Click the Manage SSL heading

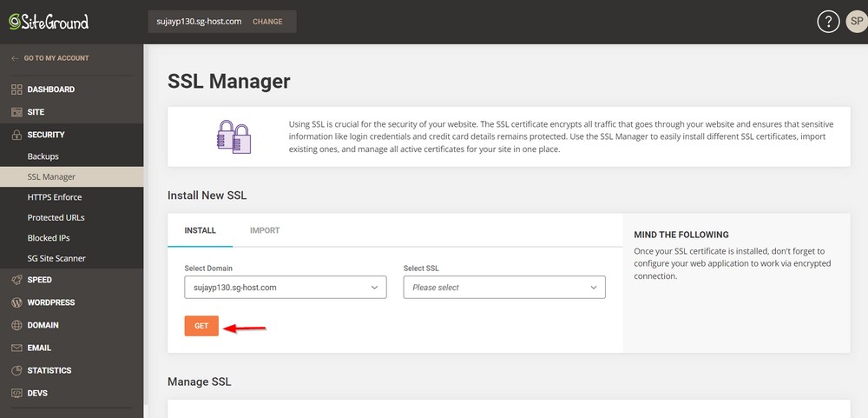[x=200, y=382]
